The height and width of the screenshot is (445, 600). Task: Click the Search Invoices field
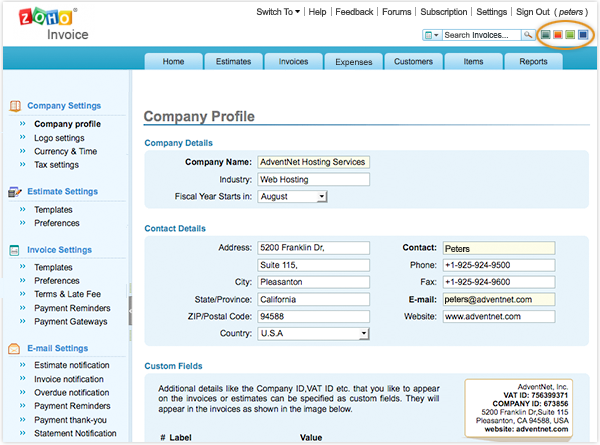481,35
